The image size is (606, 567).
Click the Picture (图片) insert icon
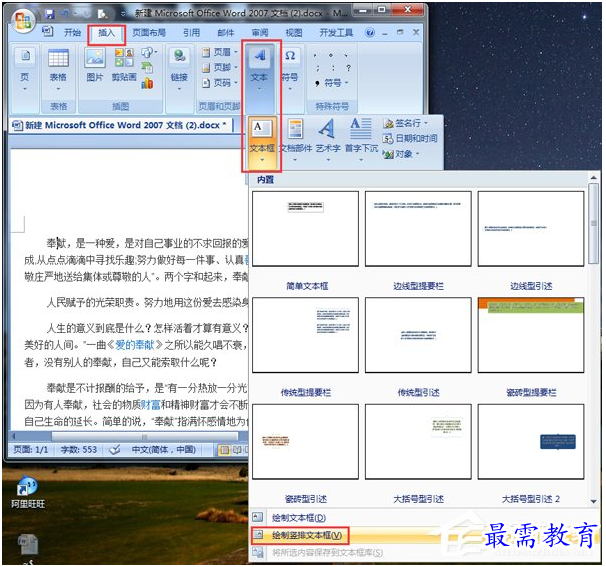click(x=95, y=65)
